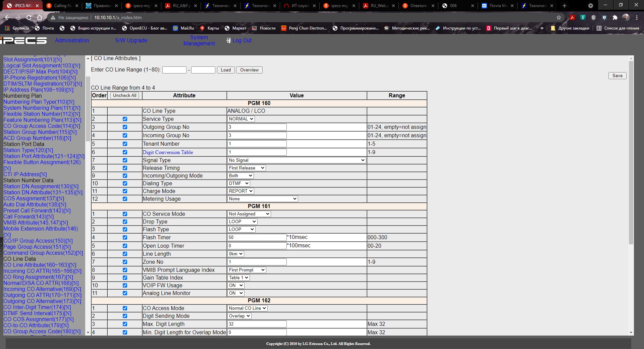Click the Outgoing Group No input field
Screen dimensions: 644x349
click(257, 127)
